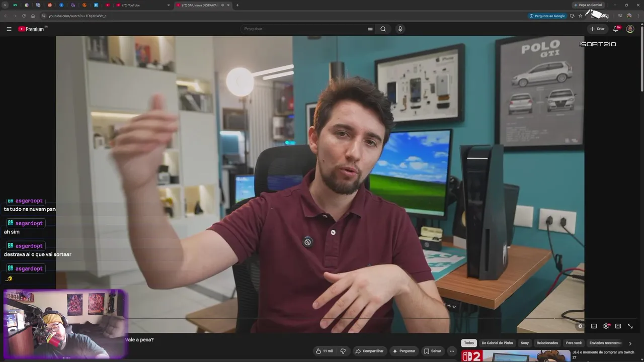Open the browser home page
Screen dimensions: 644x362
[33, 16]
